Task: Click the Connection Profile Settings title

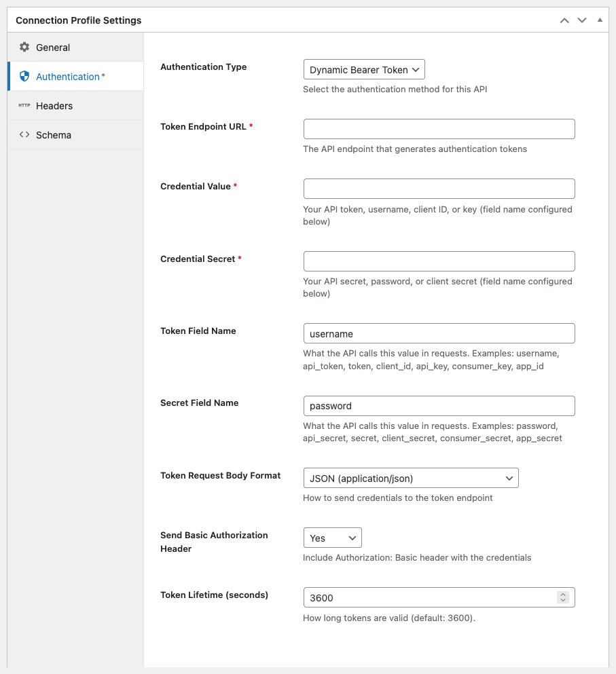Action: 79,20
